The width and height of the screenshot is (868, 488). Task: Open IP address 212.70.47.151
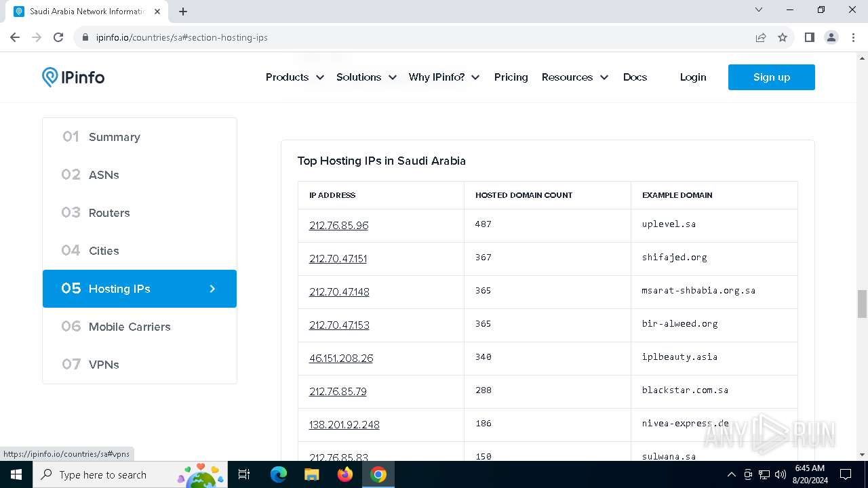(x=338, y=258)
